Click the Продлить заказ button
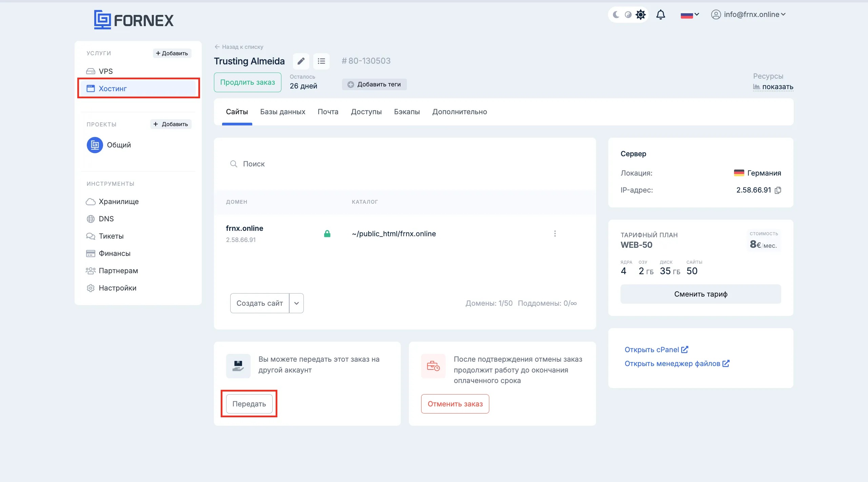Image resolution: width=868 pixels, height=482 pixels. pyautogui.click(x=248, y=82)
